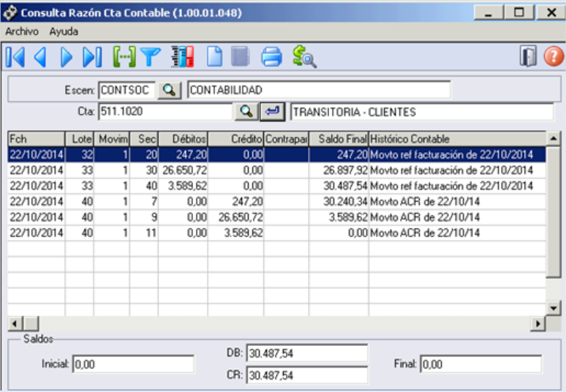The width and height of the screenshot is (566, 392).
Task: Click the Contrapar column header
Action: (x=286, y=139)
